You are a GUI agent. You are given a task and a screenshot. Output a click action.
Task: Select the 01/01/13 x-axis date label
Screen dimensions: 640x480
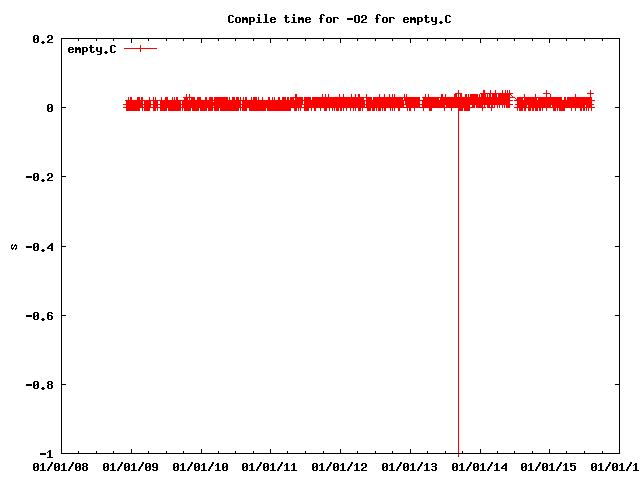click(x=411, y=466)
